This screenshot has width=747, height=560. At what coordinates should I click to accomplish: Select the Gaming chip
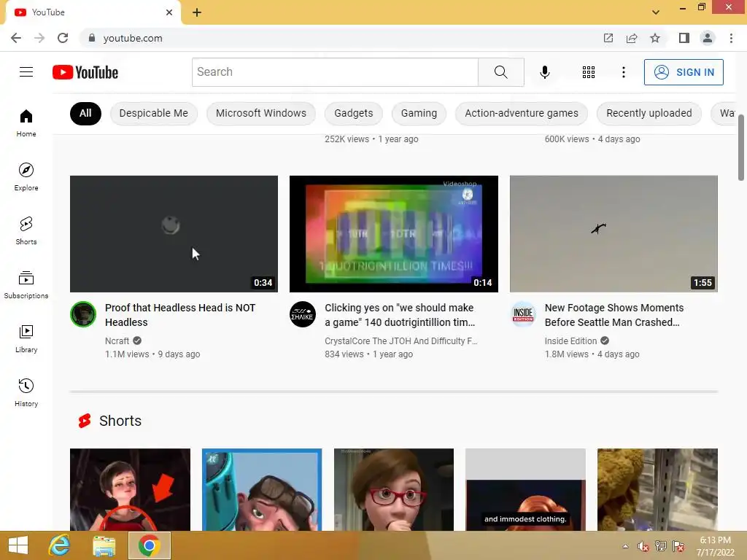419,113
